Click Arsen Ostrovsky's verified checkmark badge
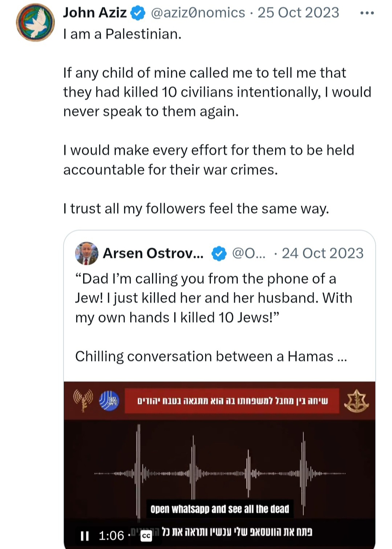Screen dimensions: 392x549 [x=219, y=253]
